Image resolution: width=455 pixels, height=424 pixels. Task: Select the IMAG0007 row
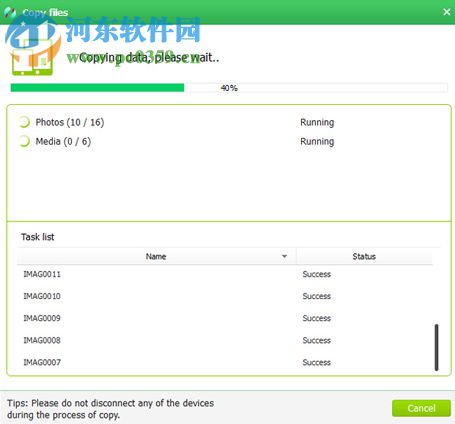(225, 362)
